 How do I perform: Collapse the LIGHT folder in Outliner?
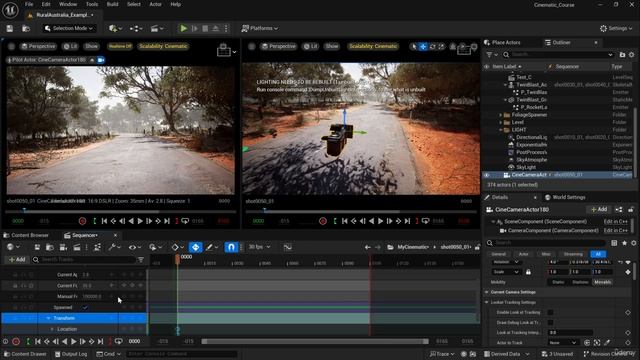(x=501, y=130)
